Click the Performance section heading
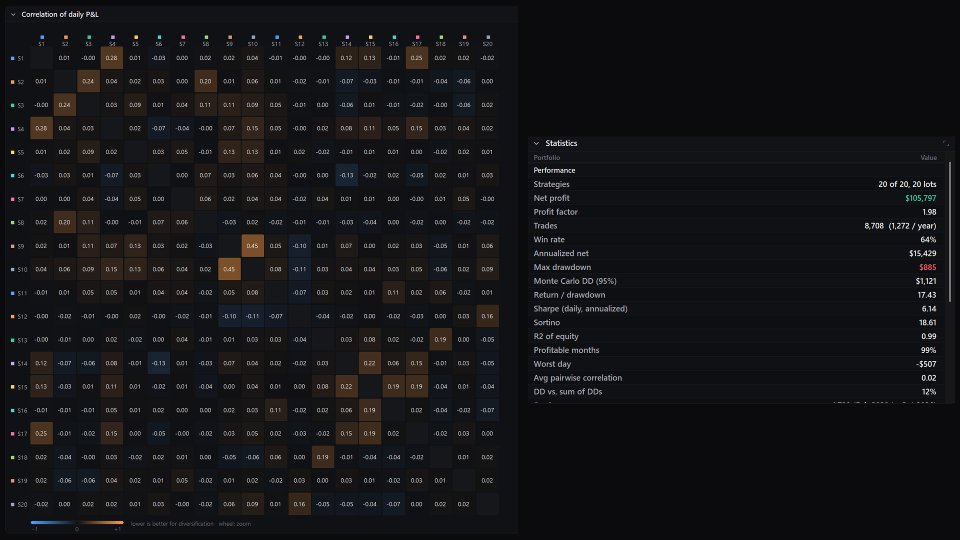This screenshot has height=540, width=960. [554, 170]
